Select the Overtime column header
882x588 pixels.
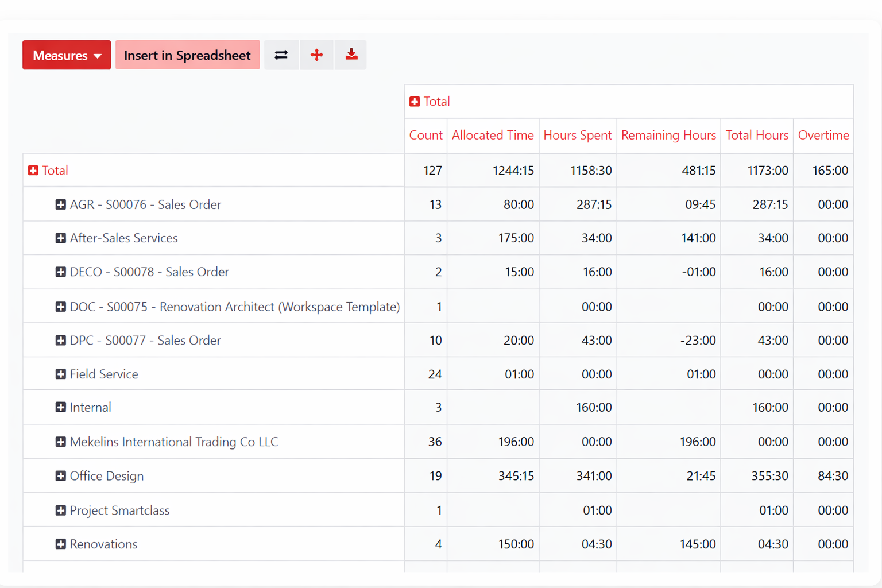coord(823,136)
